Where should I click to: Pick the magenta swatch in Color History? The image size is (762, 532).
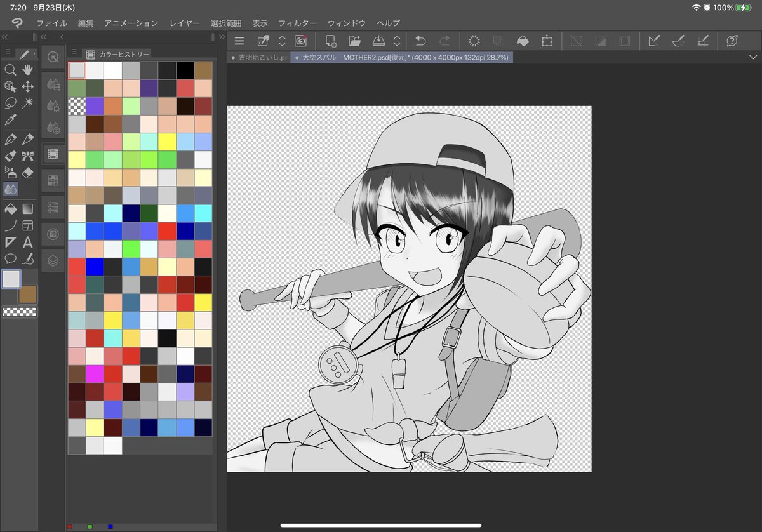point(95,374)
